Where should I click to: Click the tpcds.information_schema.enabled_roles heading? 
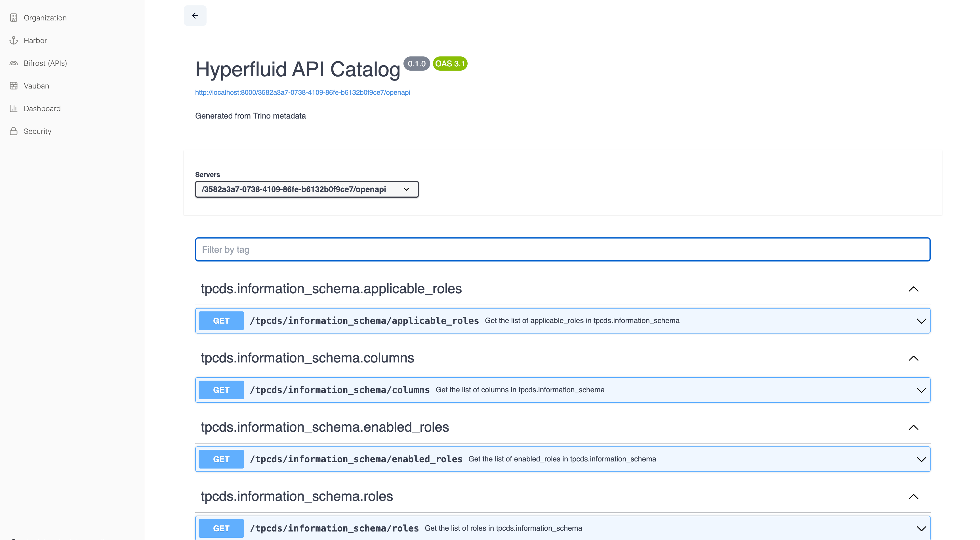325,427
